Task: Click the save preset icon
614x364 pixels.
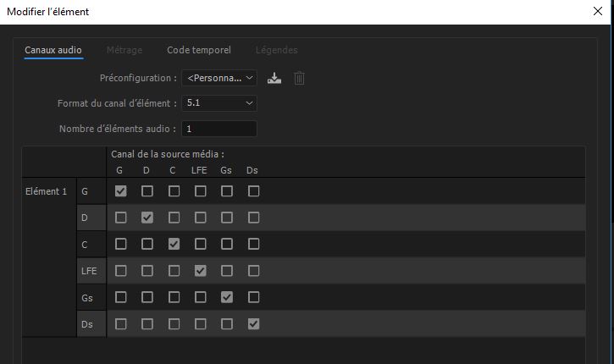Action: click(274, 78)
